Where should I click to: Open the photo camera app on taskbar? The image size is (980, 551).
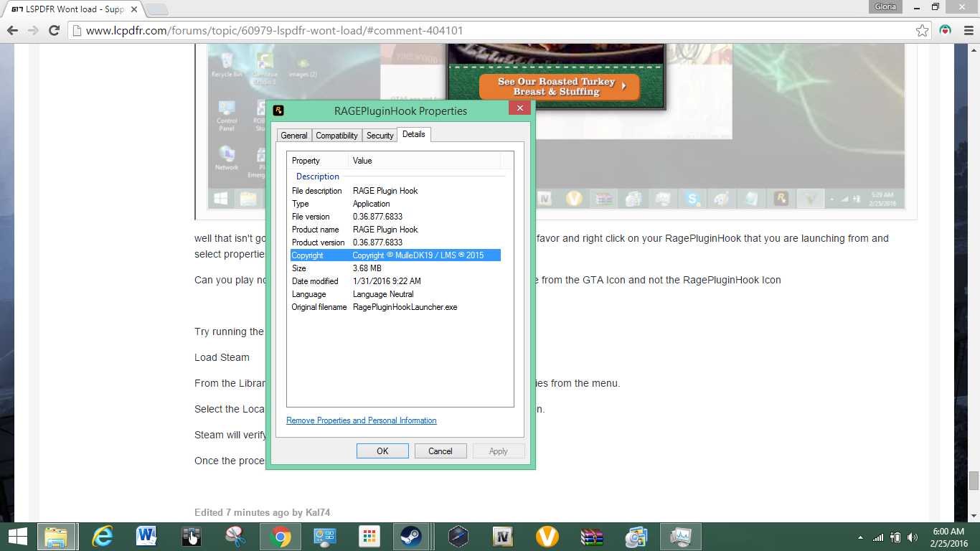(x=636, y=537)
